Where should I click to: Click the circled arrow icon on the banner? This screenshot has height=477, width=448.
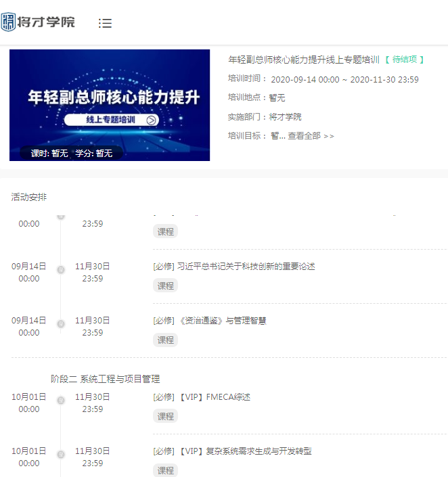click(152, 120)
